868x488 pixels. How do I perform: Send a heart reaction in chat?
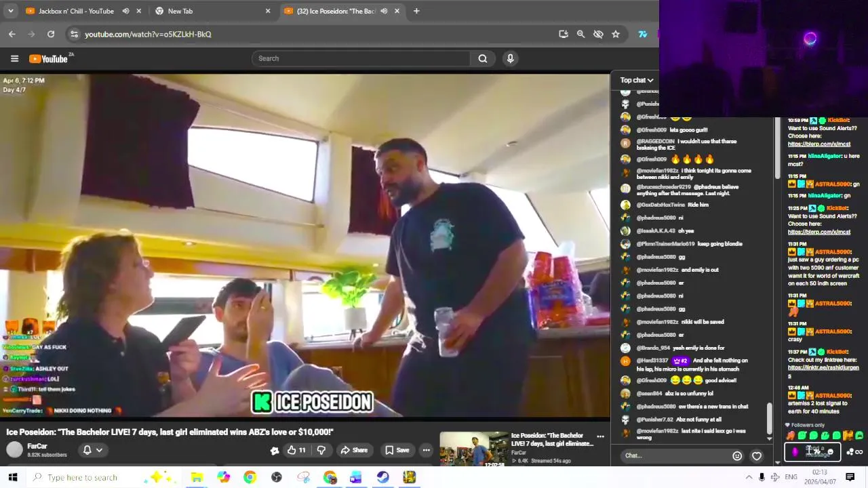click(757, 456)
